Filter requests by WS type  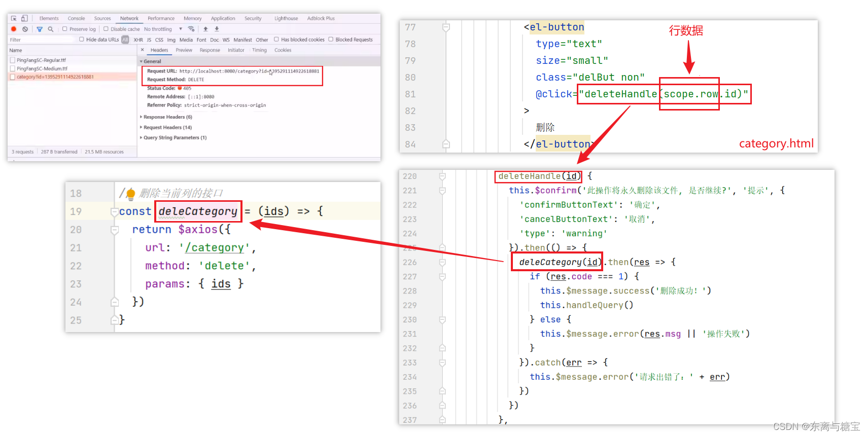coord(226,40)
